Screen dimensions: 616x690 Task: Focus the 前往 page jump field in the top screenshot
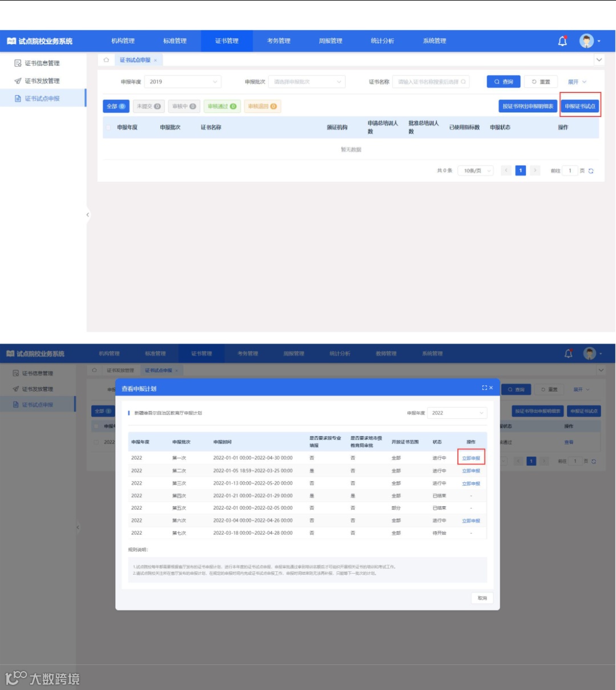[x=570, y=171]
